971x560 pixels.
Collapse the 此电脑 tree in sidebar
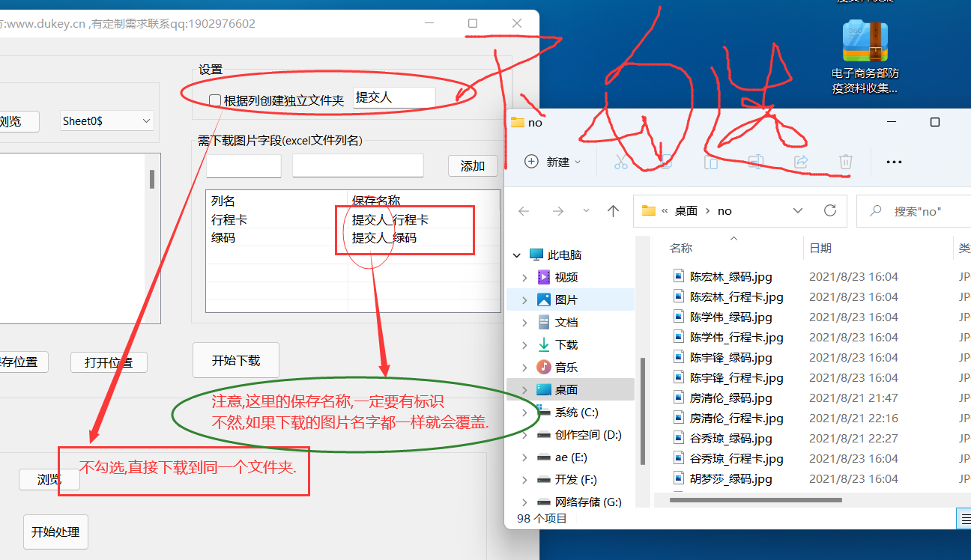[x=515, y=255]
